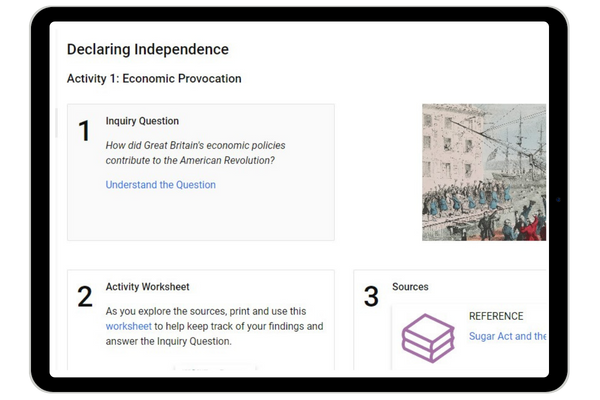Click the Activity Worksheet heading
600x400 pixels.
coord(147,287)
